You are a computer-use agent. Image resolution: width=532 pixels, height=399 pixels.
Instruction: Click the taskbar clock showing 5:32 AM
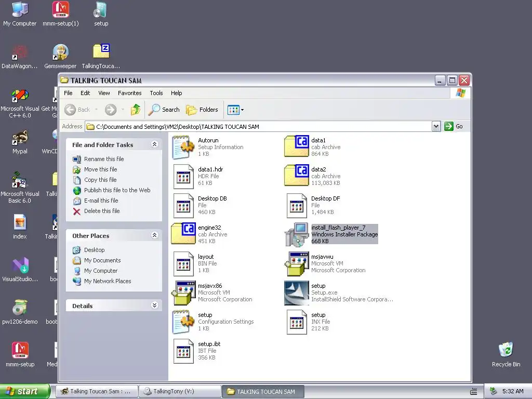[513, 391]
